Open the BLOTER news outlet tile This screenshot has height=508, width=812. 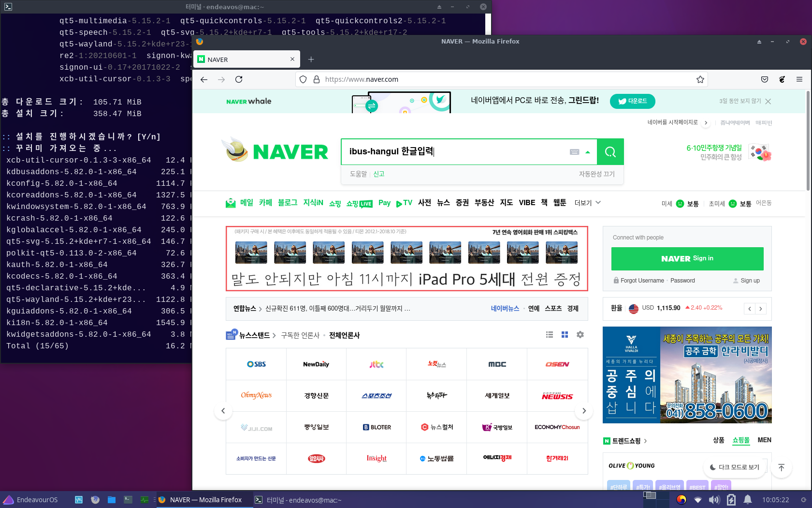pos(377,427)
